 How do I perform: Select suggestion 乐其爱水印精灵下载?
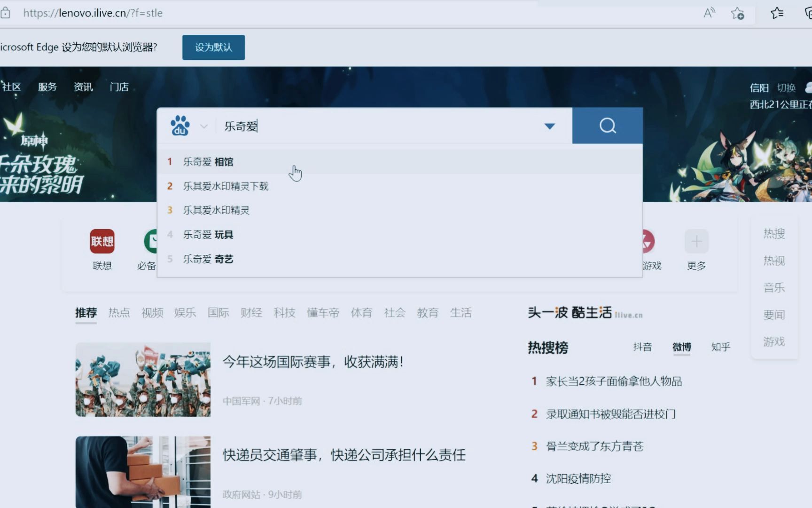coord(399,186)
